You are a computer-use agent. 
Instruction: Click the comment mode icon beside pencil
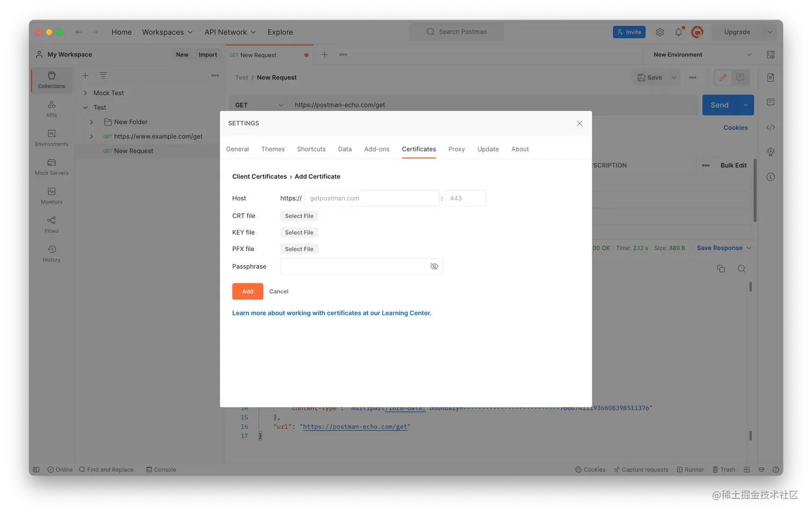point(740,78)
